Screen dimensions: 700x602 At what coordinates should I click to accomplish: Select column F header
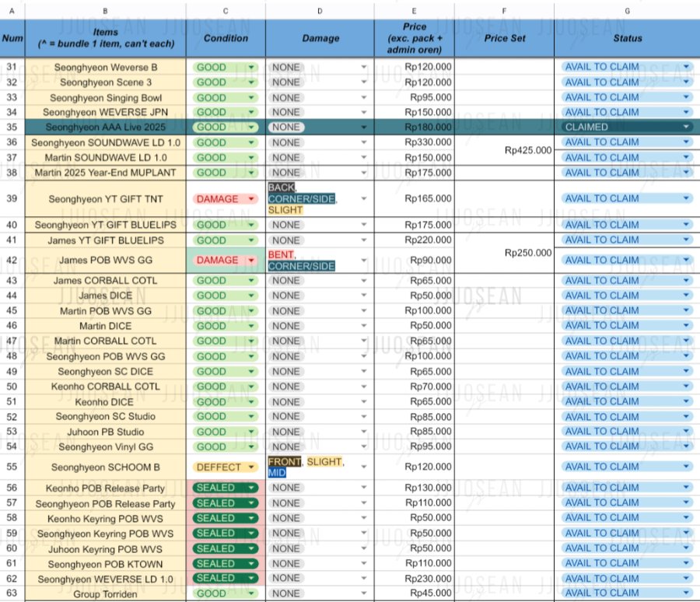pyautogui.click(x=505, y=11)
